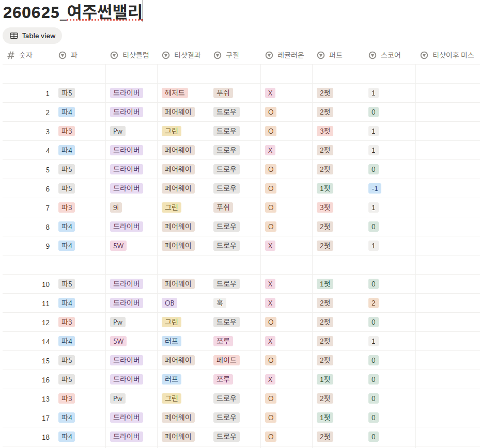This screenshot has height=448, width=480.
Task: Select the 1펏 tag in row 17
Action: coord(325,418)
